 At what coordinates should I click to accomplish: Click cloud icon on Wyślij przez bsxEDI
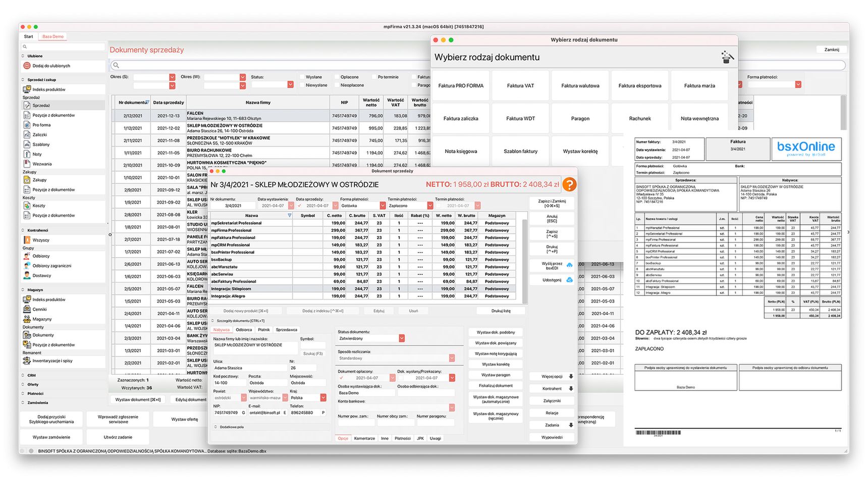click(x=569, y=265)
